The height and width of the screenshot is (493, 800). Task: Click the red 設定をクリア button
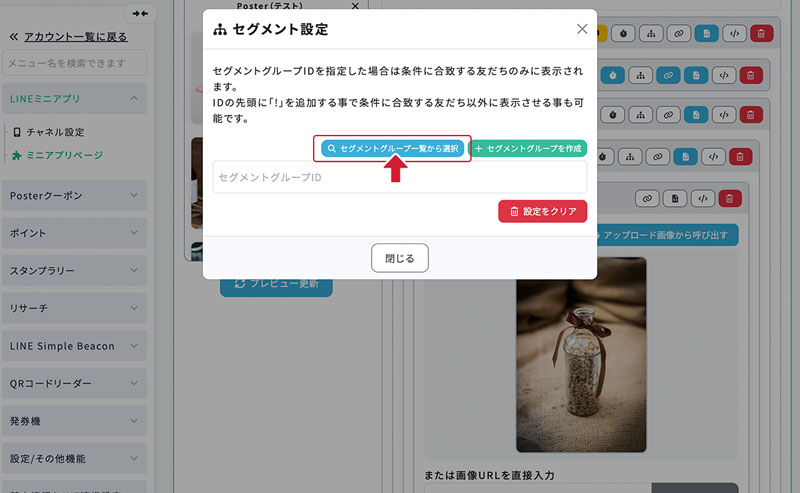pos(542,211)
